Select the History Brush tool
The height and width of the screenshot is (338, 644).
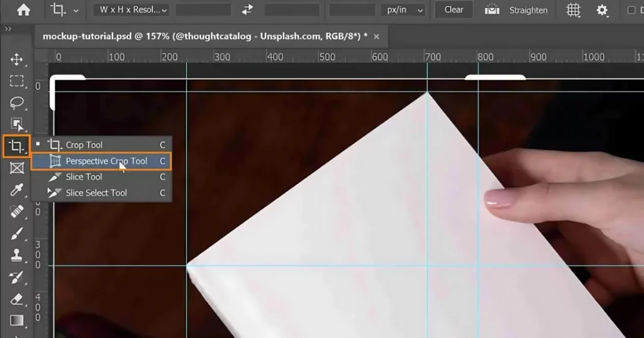(x=16, y=277)
